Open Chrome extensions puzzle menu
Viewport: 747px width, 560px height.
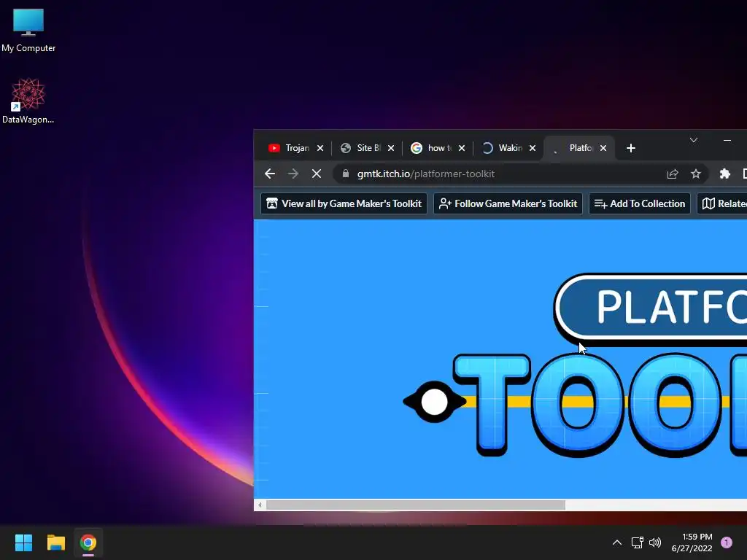[x=724, y=174]
